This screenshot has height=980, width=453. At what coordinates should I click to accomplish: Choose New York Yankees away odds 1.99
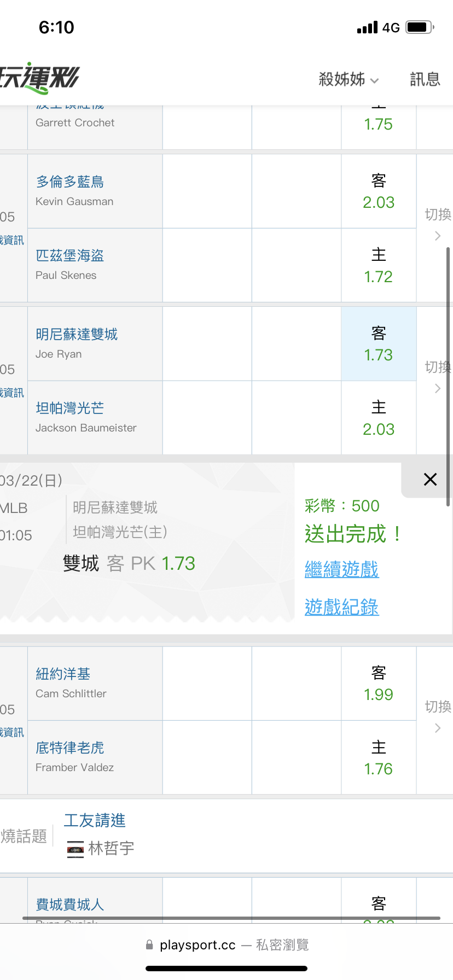click(x=379, y=684)
